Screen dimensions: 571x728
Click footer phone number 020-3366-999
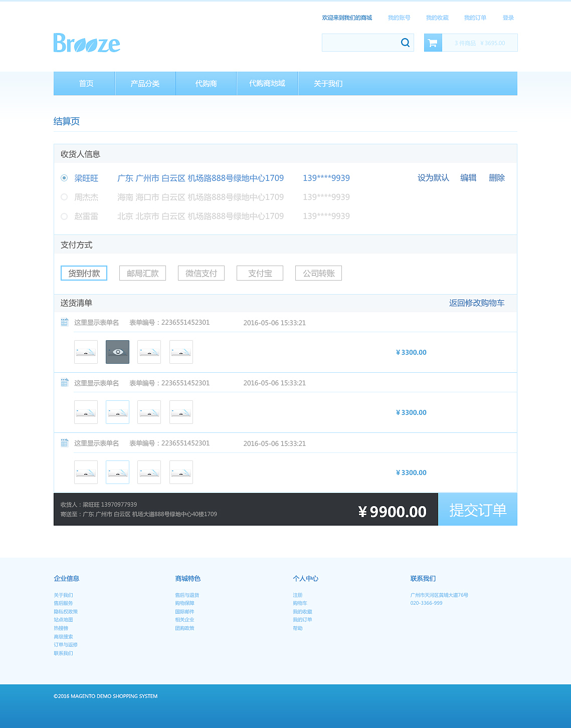[426, 603]
